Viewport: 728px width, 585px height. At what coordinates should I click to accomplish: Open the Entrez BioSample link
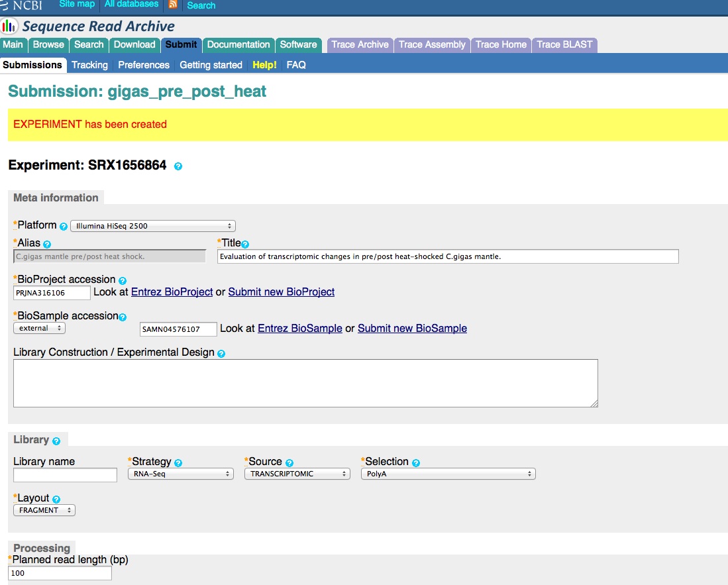point(299,328)
